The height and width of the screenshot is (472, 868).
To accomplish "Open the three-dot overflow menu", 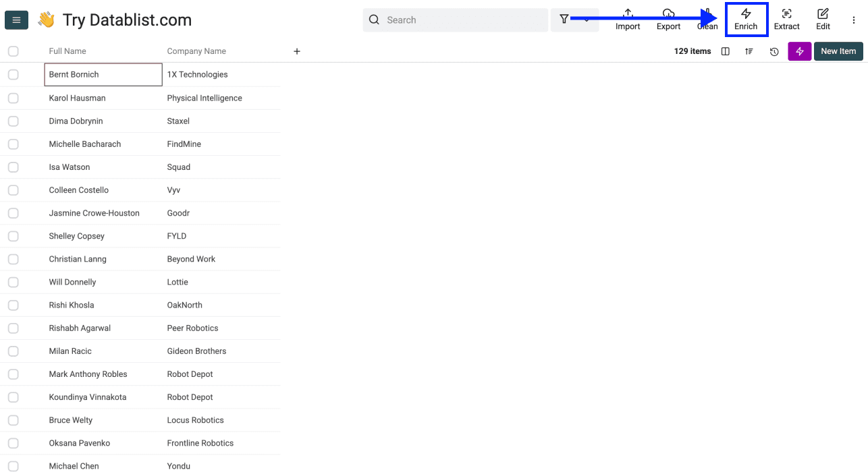I will click(x=852, y=20).
